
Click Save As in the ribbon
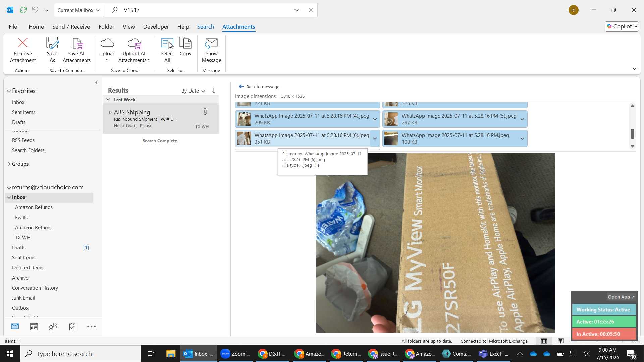point(52,50)
